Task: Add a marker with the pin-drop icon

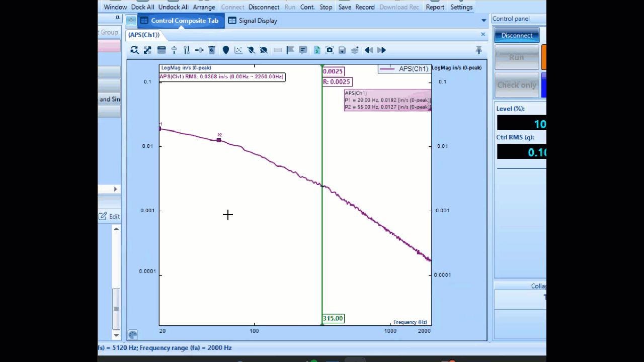Action: [x=226, y=50]
